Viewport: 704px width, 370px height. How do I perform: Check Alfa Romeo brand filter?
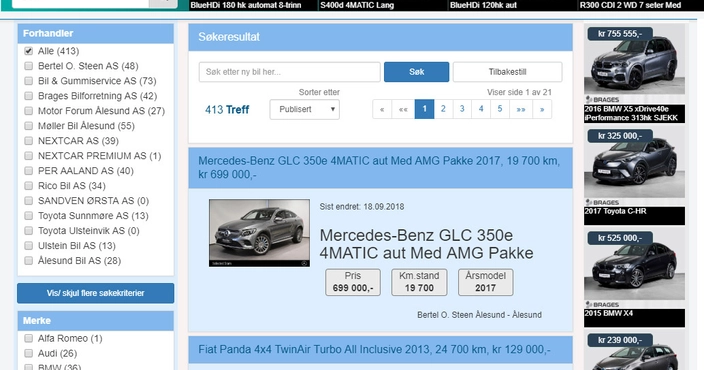pos(29,338)
